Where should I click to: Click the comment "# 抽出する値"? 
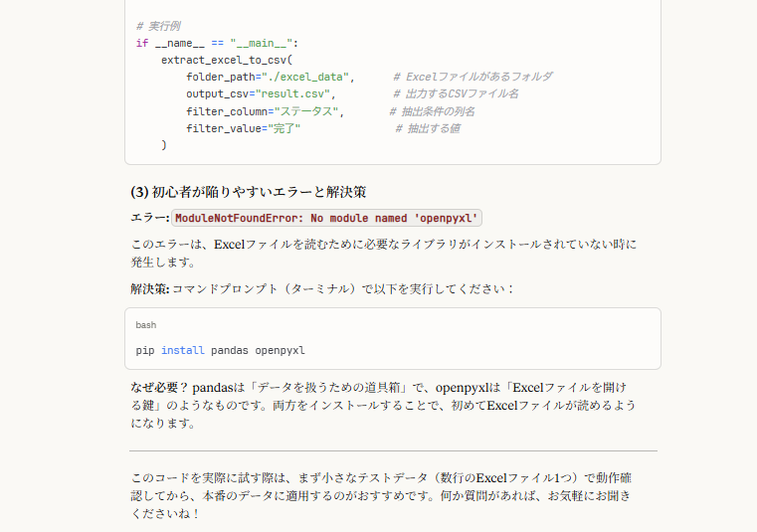[427, 128]
